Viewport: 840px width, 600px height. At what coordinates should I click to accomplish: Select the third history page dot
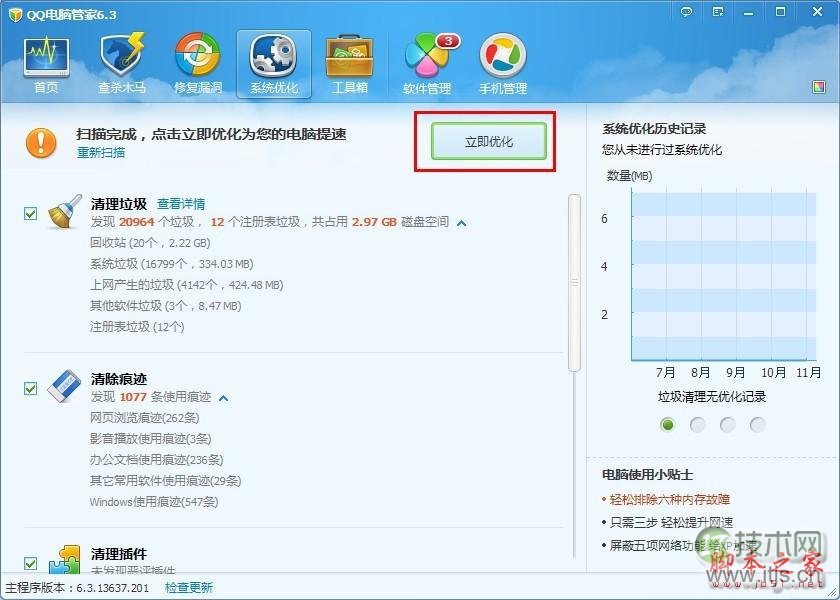[x=728, y=425]
